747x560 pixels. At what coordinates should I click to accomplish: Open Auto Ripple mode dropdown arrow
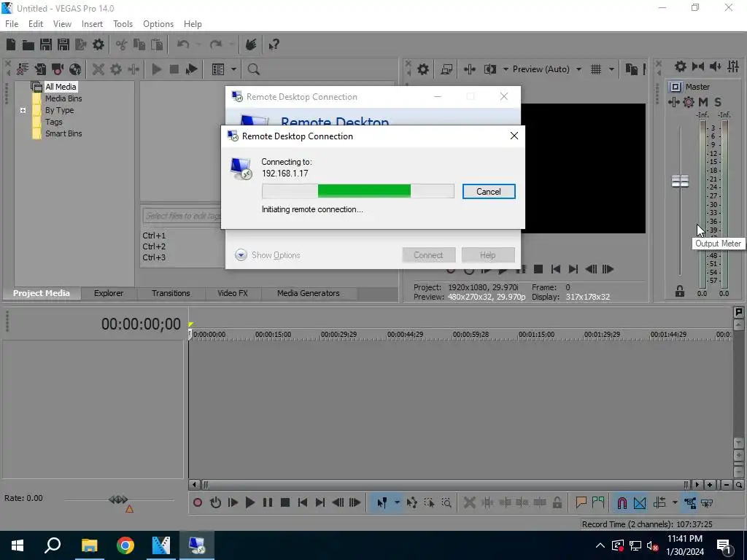click(x=675, y=503)
